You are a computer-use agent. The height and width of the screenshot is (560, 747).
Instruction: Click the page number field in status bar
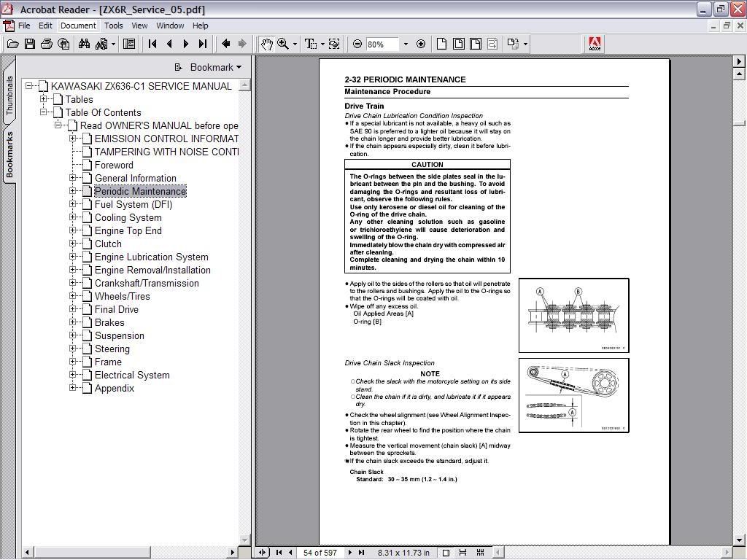(320, 553)
